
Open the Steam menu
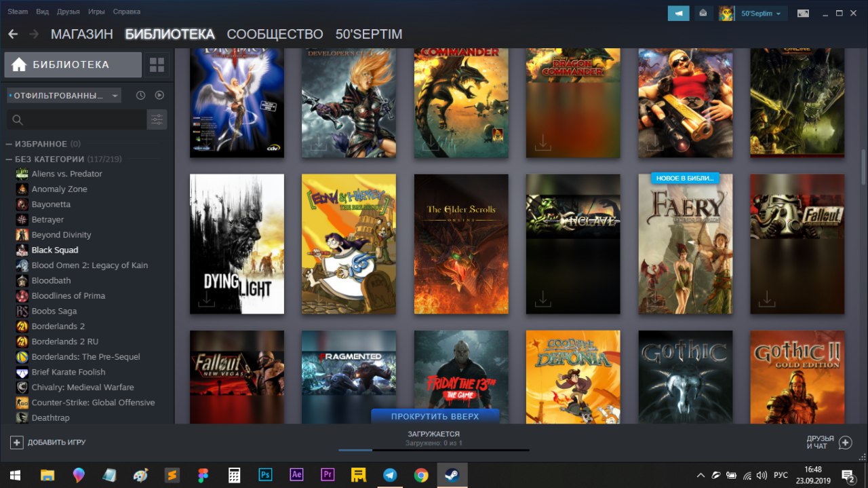18,12
